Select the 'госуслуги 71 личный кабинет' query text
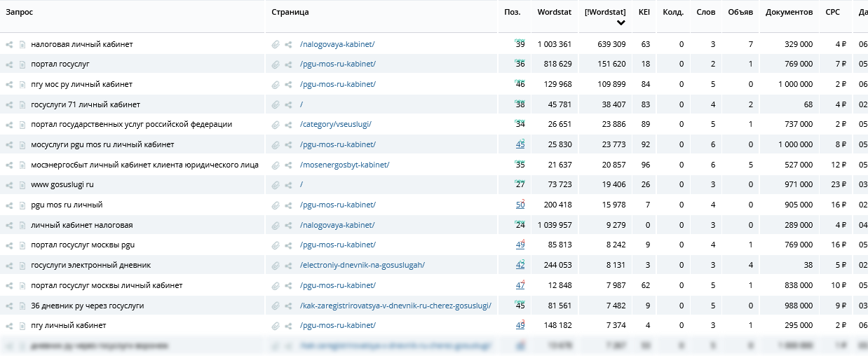This screenshot has width=868, height=356. [x=86, y=105]
